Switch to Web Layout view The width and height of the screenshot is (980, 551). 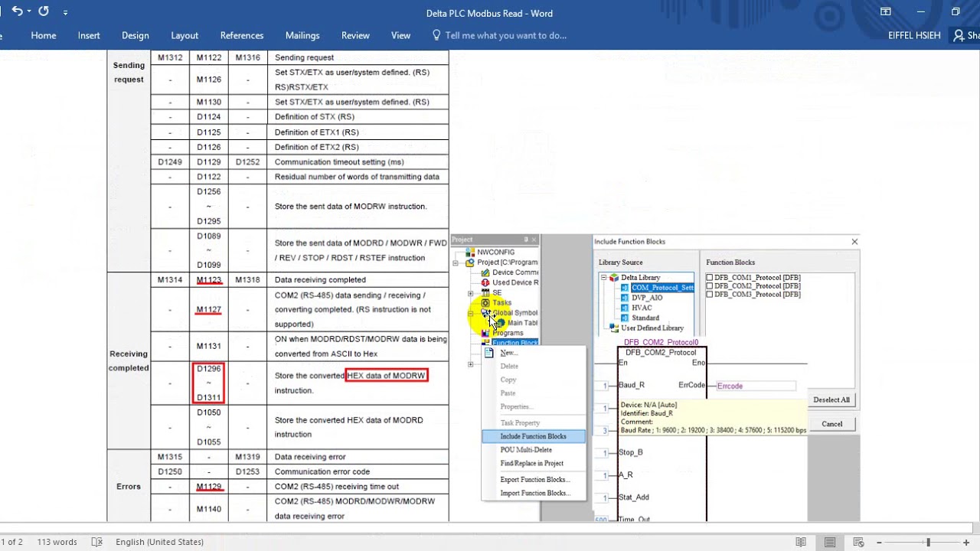tap(859, 542)
